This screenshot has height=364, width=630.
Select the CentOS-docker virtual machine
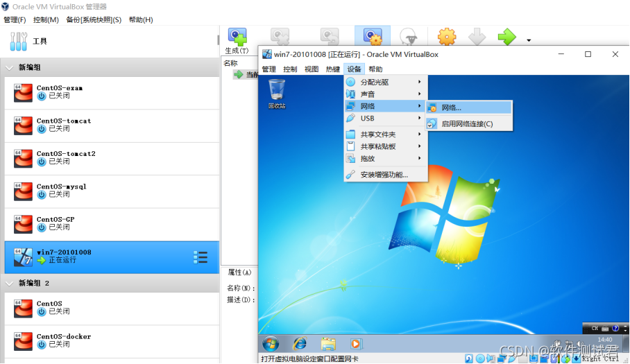click(x=112, y=342)
